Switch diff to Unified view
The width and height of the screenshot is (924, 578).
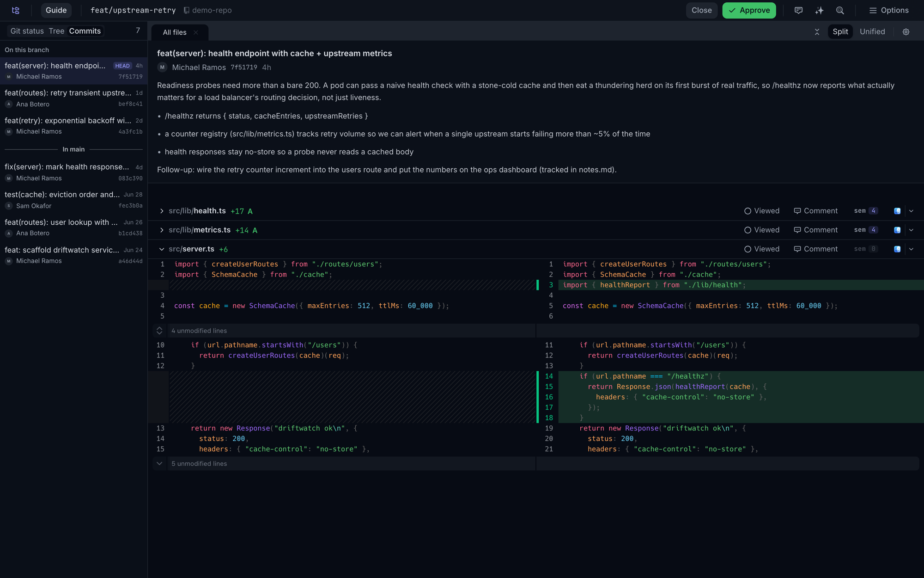(x=872, y=31)
